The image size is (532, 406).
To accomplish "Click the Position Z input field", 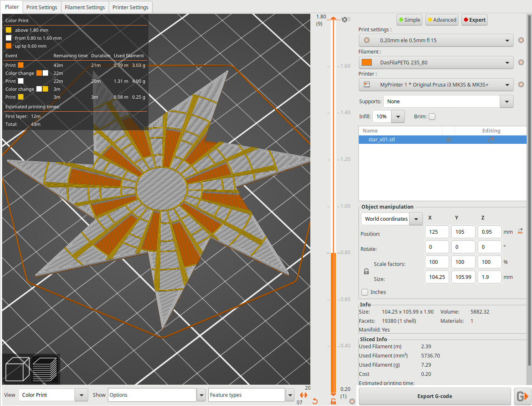I will coord(489,232).
